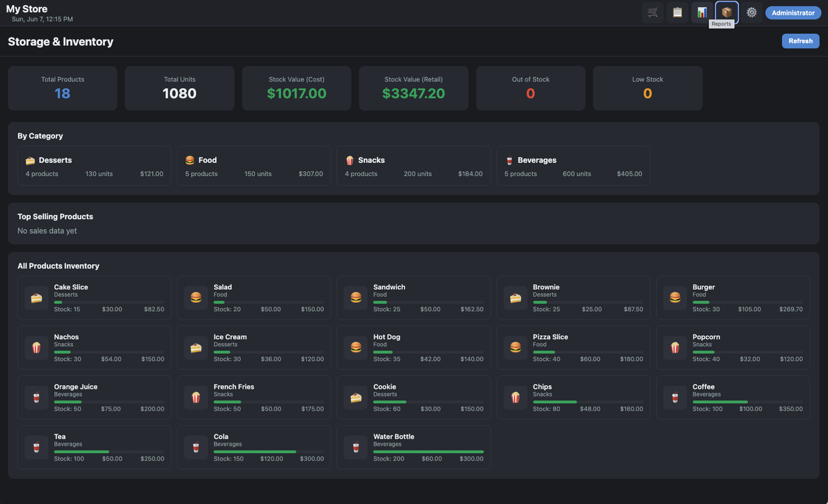Click 'Stock: 35' on Hot Dog
The image size is (828, 504).
[387, 359]
